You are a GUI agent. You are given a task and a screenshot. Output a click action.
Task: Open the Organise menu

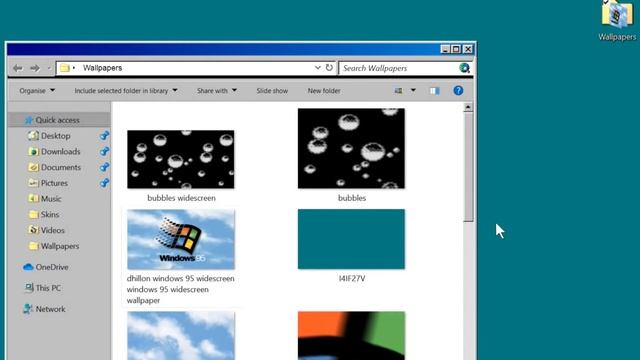(x=37, y=91)
